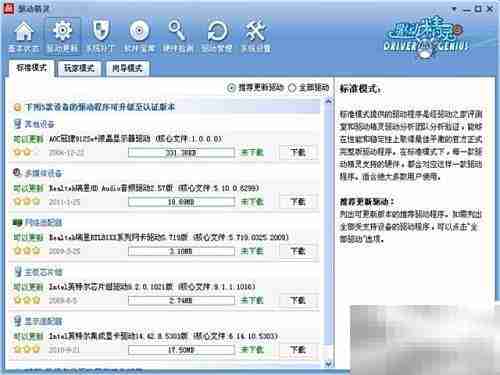Click star rating of AOC display driver

click(27, 152)
